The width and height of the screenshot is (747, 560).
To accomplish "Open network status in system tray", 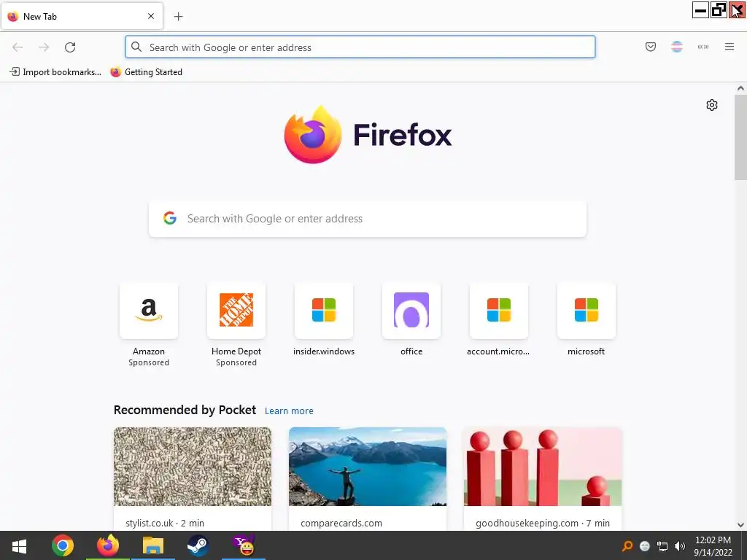I will coord(662,545).
